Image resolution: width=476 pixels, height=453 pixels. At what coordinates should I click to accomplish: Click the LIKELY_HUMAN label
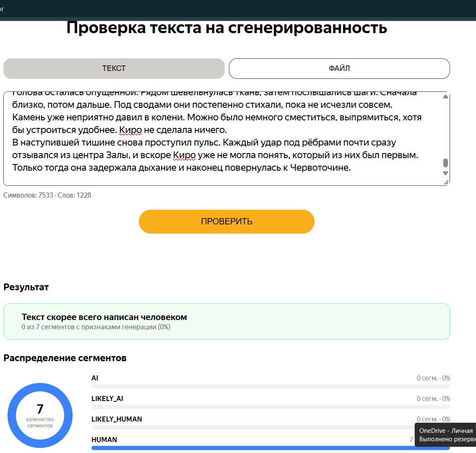point(117,419)
